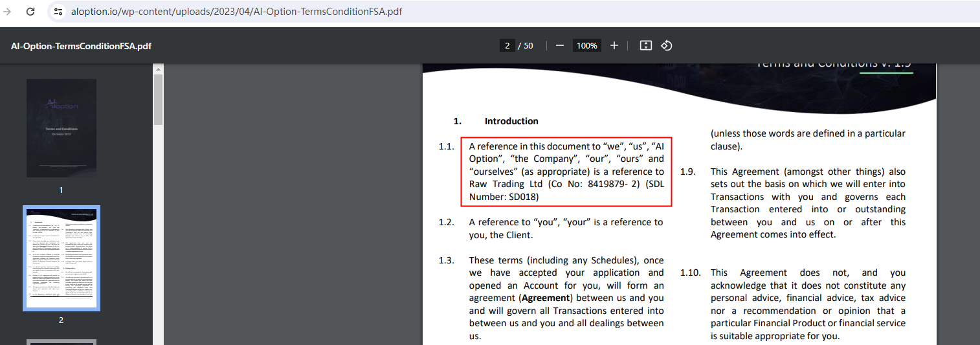Click the text "you, the Client."
The height and width of the screenshot is (345, 980).
pyautogui.click(x=501, y=235)
